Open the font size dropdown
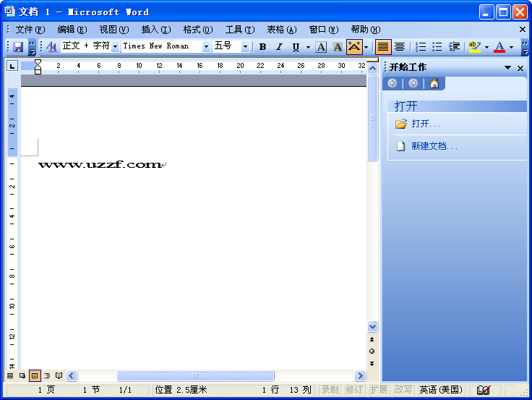 click(245, 46)
